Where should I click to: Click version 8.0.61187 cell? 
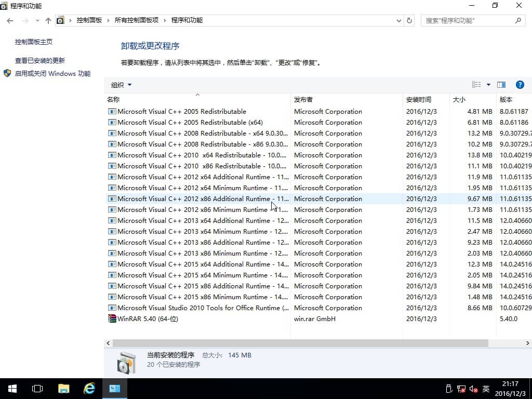[514, 111]
